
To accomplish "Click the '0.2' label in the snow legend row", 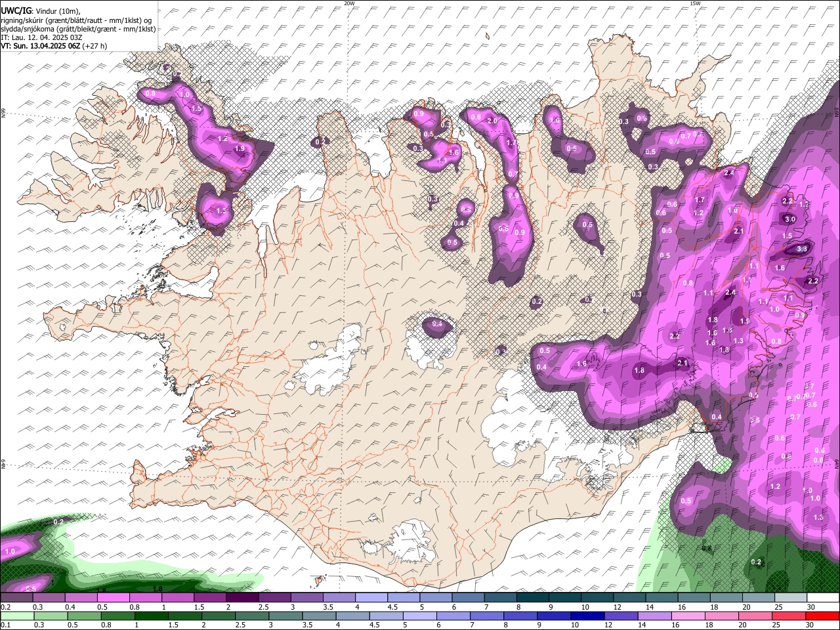I will (x=5, y=608).
